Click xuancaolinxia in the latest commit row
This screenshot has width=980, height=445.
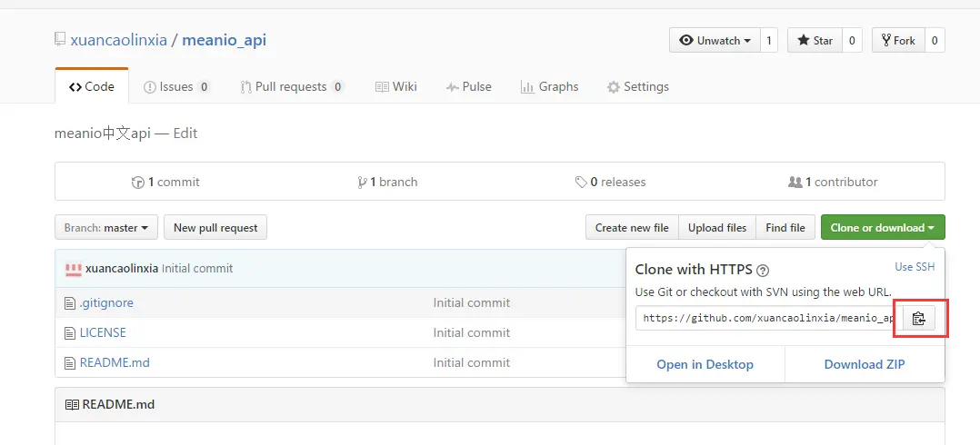pos(121,269)
